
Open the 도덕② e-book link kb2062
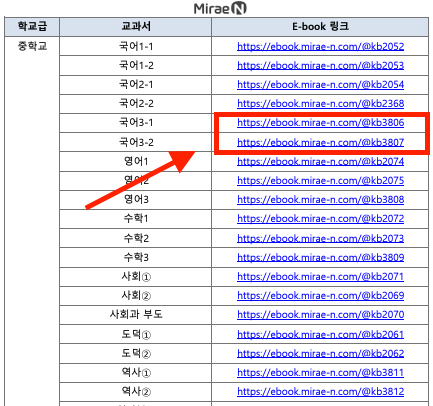[x=320, y=353]
